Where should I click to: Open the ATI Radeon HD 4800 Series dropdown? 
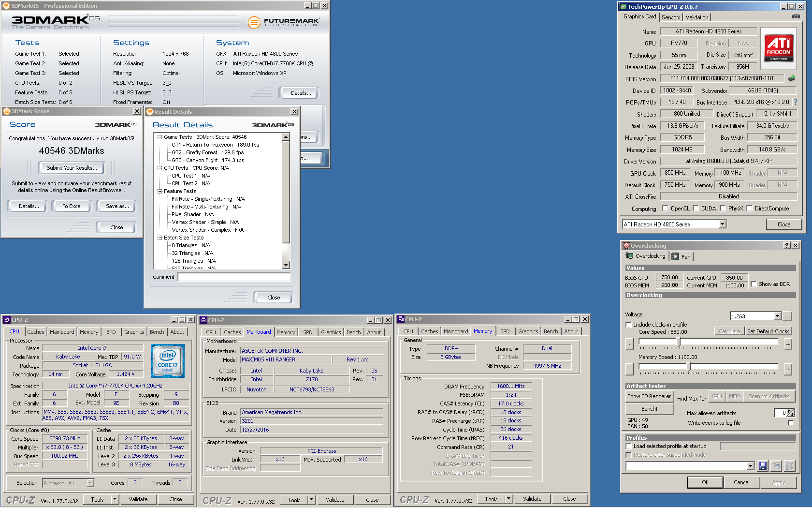coord(722,224)
